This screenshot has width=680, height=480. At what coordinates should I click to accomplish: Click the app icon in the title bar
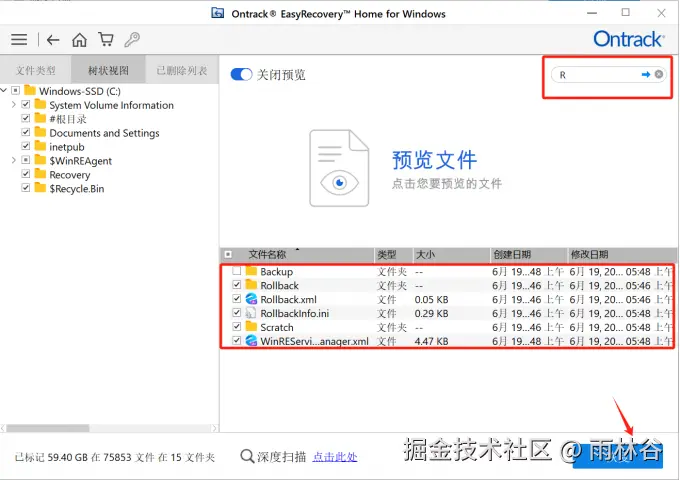218,13
